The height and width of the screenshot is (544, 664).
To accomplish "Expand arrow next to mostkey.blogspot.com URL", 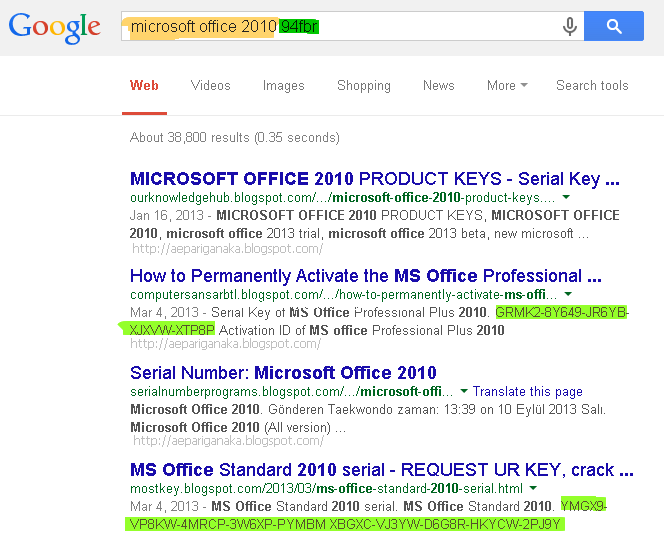I will (x=534, y=488).
